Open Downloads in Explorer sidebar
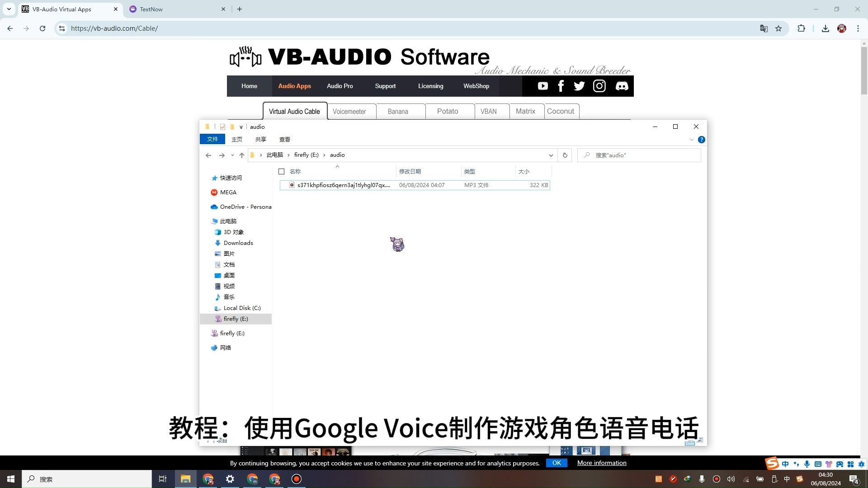868x488 pixels. coord(238,243)
